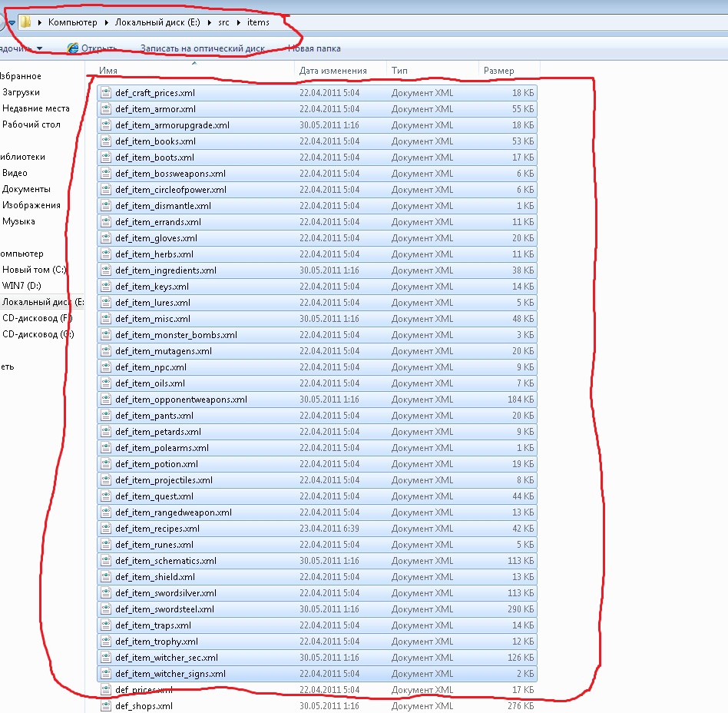Click the folder icon in address bar

click(x=25, y=22)
